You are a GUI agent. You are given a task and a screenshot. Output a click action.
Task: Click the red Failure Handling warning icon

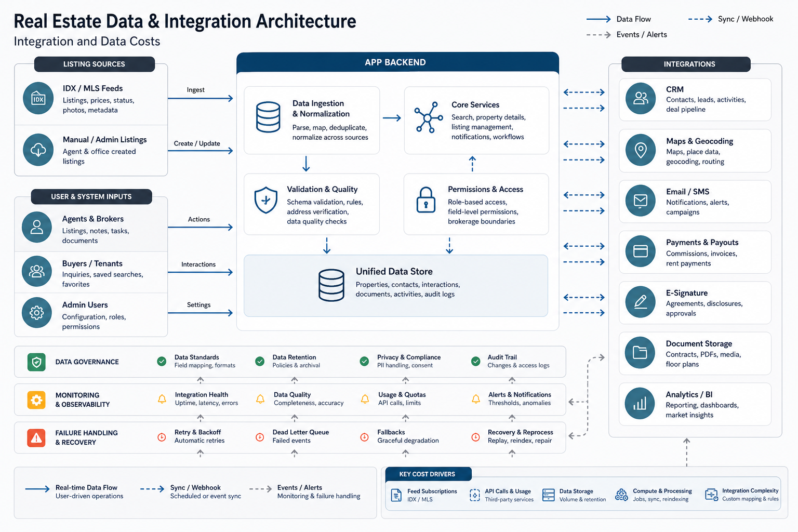click(x=36, y=438)
